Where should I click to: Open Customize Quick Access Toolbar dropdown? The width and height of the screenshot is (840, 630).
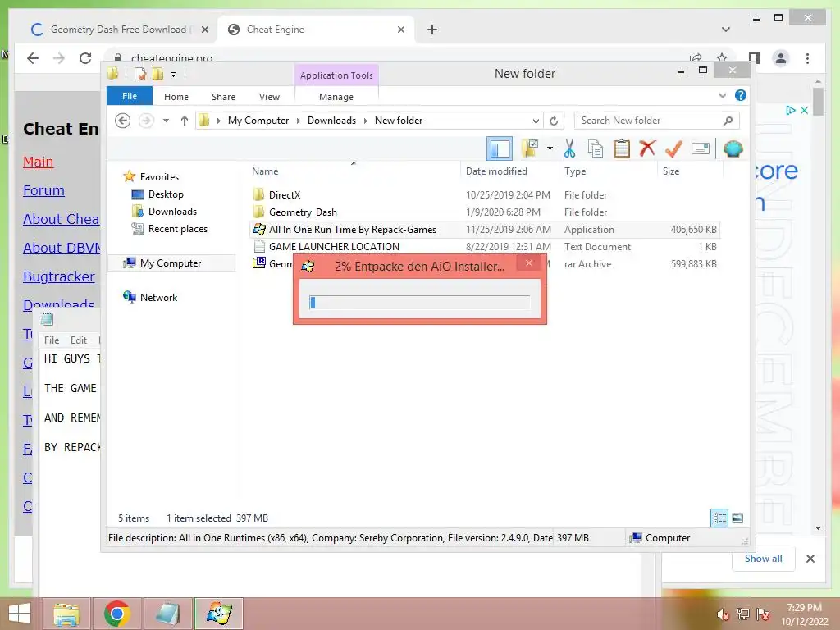[x=174, y=75]
